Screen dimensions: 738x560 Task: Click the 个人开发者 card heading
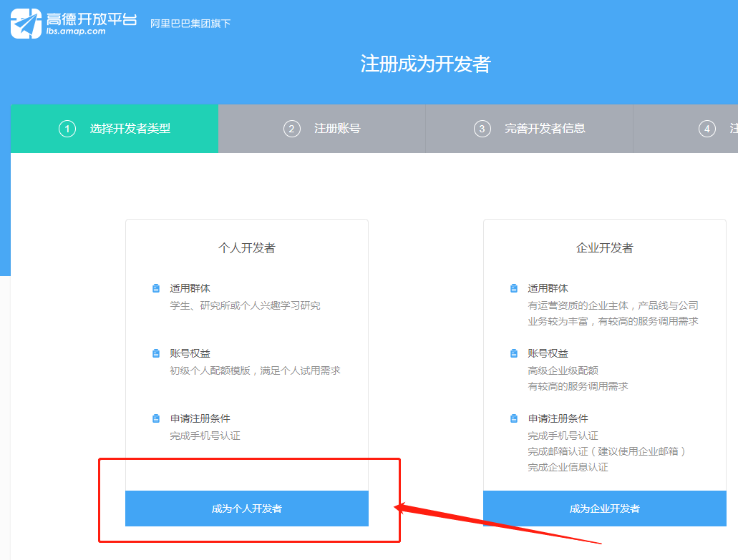247,248
